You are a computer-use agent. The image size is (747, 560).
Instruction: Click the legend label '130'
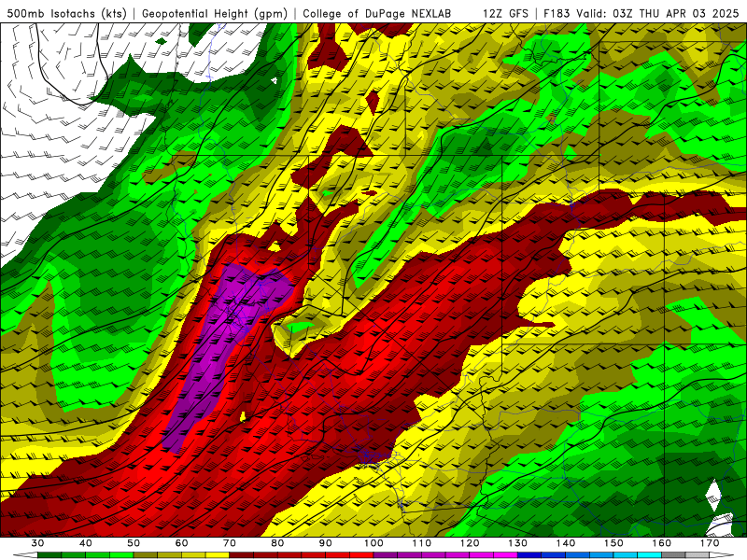coord(518,543)
